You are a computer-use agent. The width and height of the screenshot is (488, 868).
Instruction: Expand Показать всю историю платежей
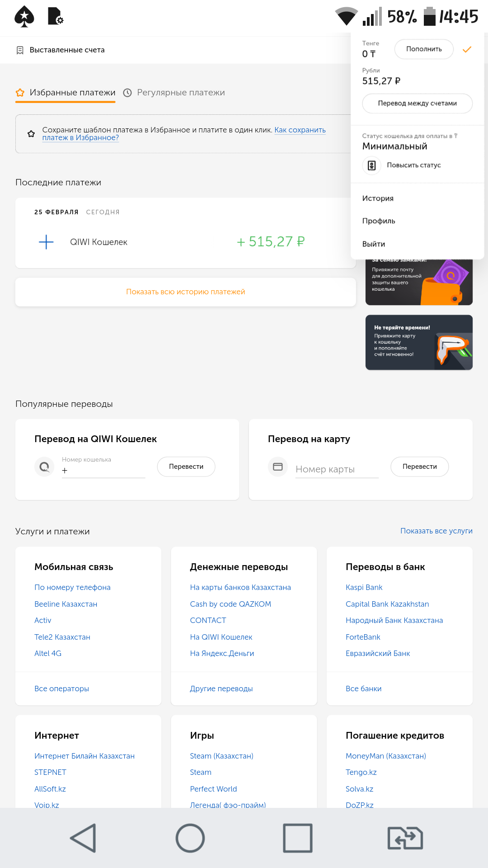point(185,292)
